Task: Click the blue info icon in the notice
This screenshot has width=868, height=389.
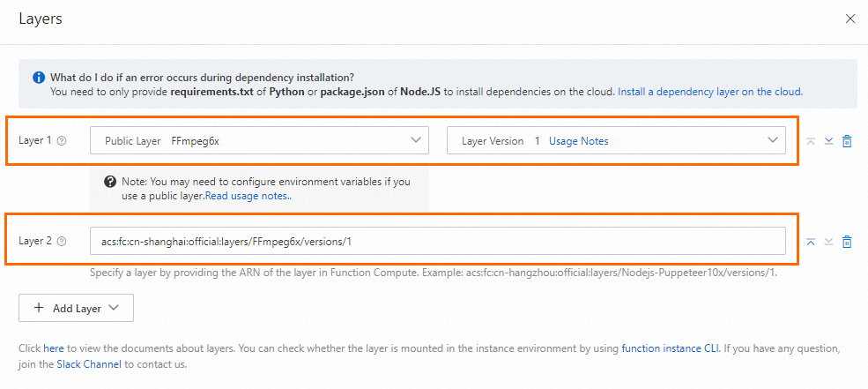Action: (39, 78)
